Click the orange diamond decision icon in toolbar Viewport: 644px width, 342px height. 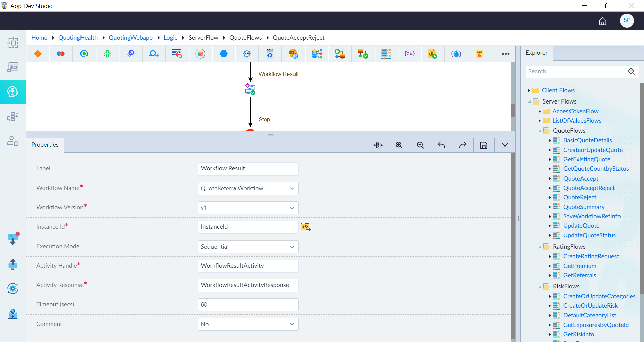pyautogui.click(x=38, y=54)
